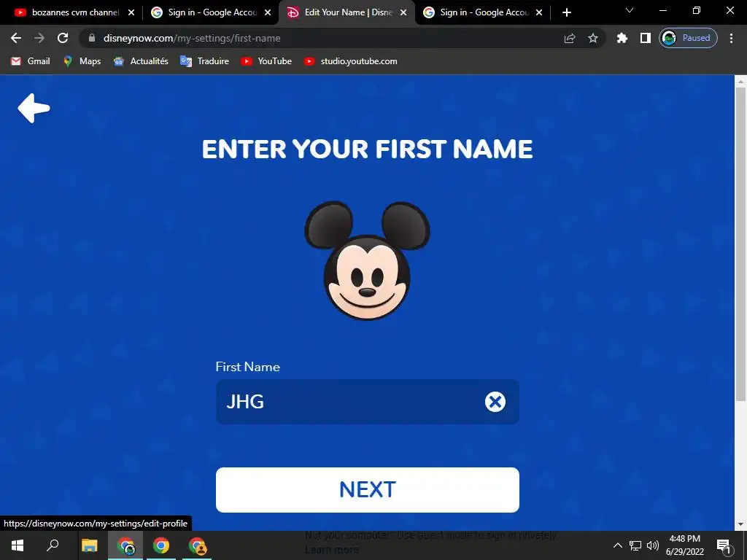Go back with browser back arrow
The width and height of the screenshot is (747, 560).
point(16,38)
